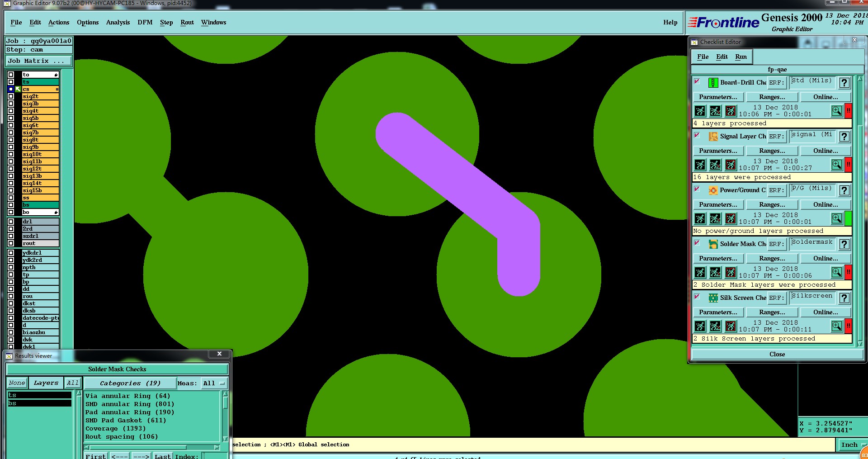This screenshot has height=459, width=868.
Task: Open help for Silk Screen Checks
Action: (844, 298)
